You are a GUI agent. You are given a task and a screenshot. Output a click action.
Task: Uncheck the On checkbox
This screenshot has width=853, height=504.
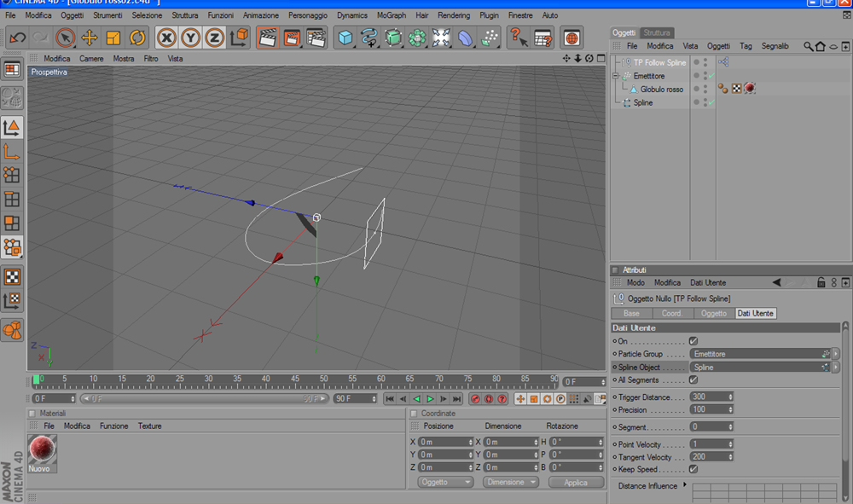coord(693,341)
